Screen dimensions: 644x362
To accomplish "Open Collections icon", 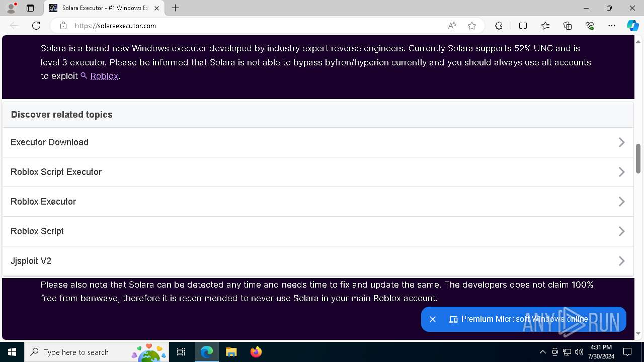I will [568, 26].
